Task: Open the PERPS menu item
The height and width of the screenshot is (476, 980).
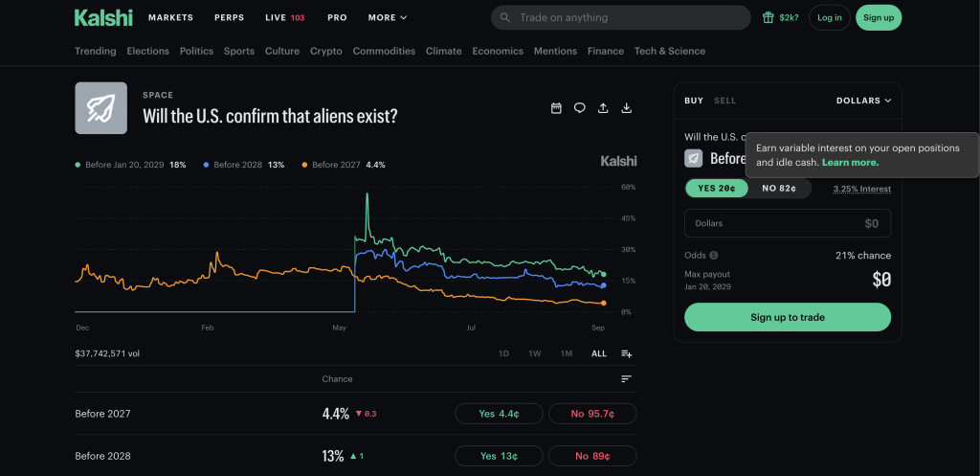Action: coord(230,17)
